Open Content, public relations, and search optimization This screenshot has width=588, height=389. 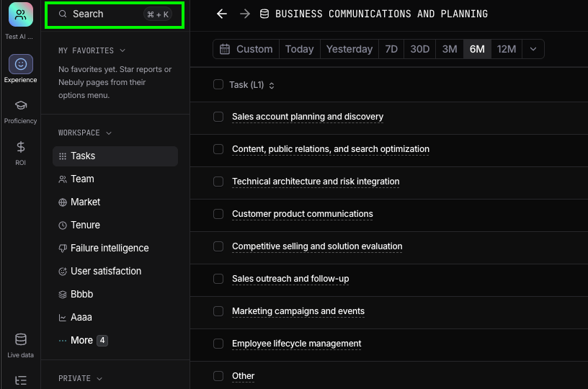330,149
